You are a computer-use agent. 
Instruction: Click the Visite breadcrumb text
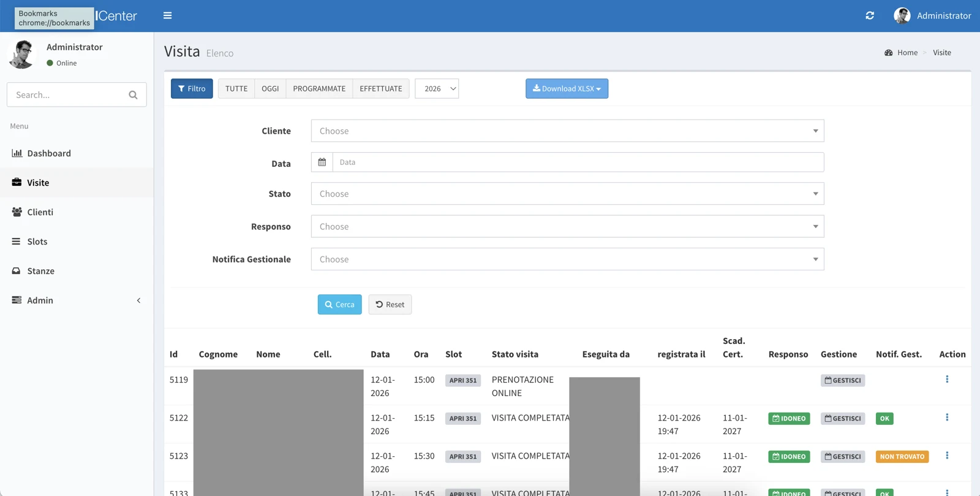pyautogui.click(x=942, y=53)
